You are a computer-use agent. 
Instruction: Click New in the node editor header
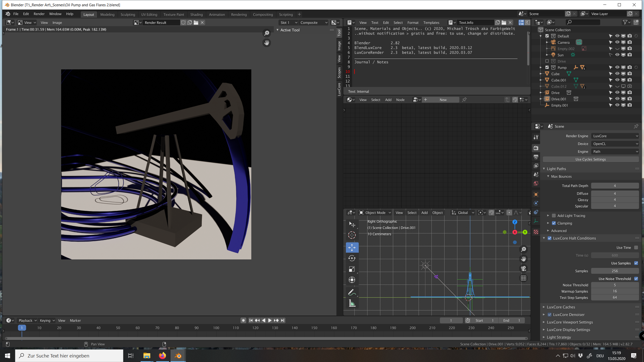pos(443,100)
